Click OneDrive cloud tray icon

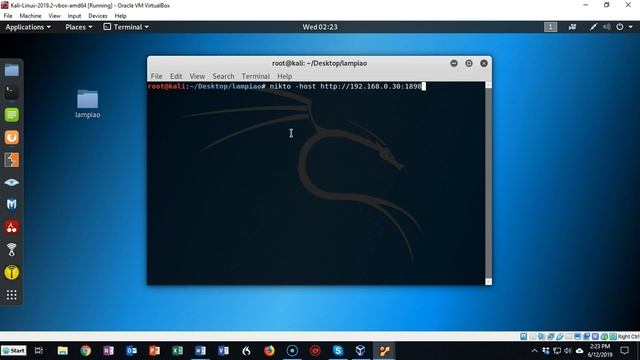[579, 351]
